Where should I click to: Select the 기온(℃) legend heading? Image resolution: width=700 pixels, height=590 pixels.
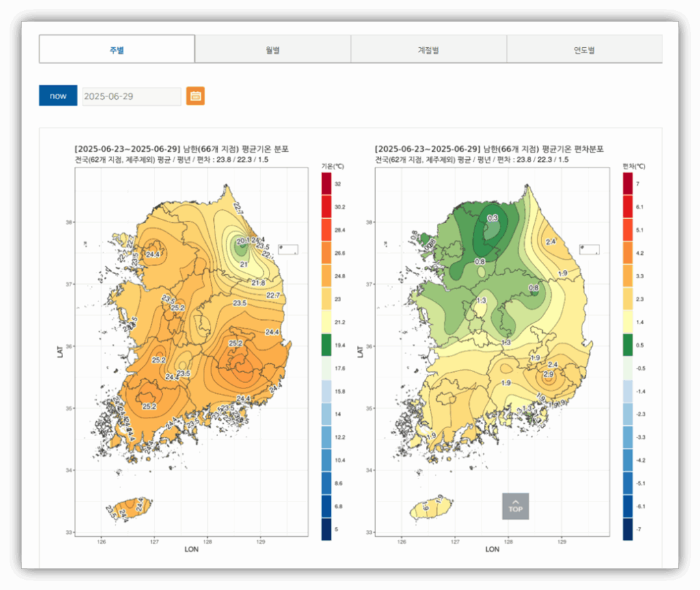(333, 166)
